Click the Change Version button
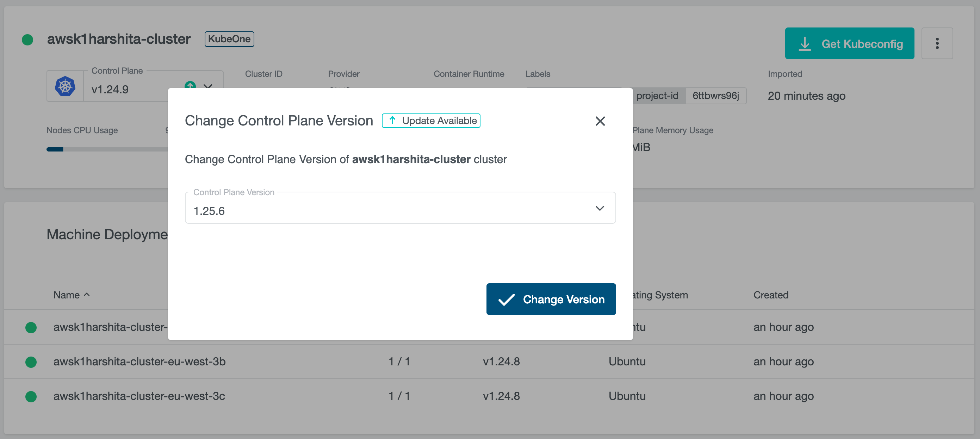This screenshot has height=439, width=980. (551, 299)
